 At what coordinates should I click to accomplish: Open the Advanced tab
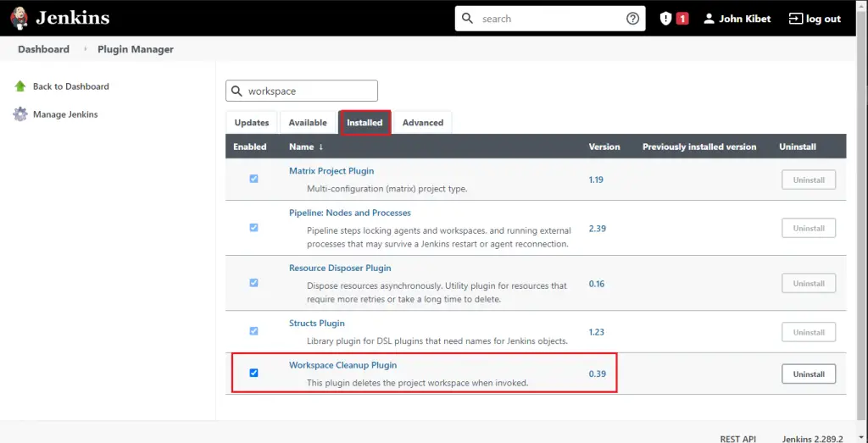423,122
